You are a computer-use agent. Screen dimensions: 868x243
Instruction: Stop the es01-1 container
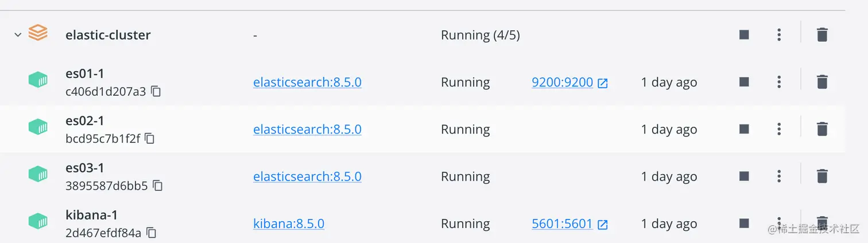pyautogui.click(x=744, y=82)
